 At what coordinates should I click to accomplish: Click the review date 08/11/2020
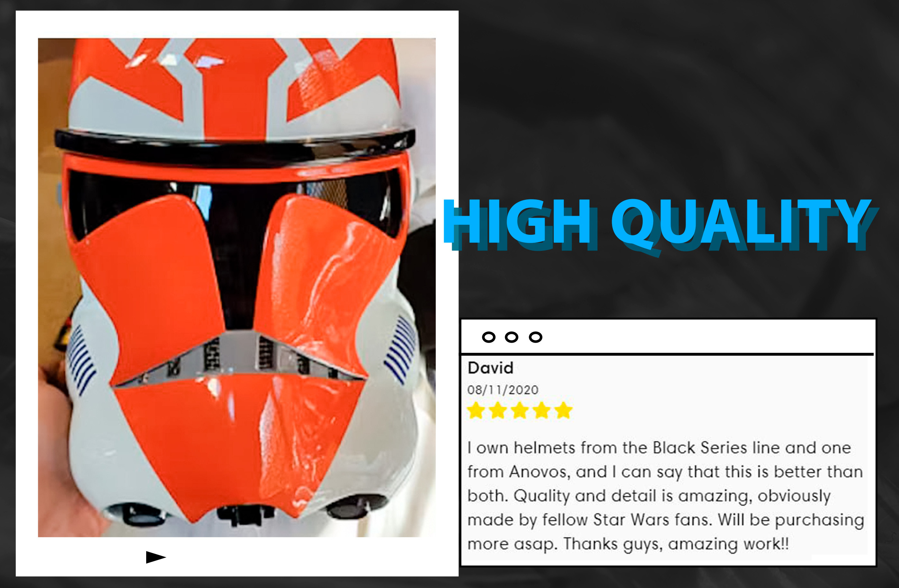click(x=503, y=390)
